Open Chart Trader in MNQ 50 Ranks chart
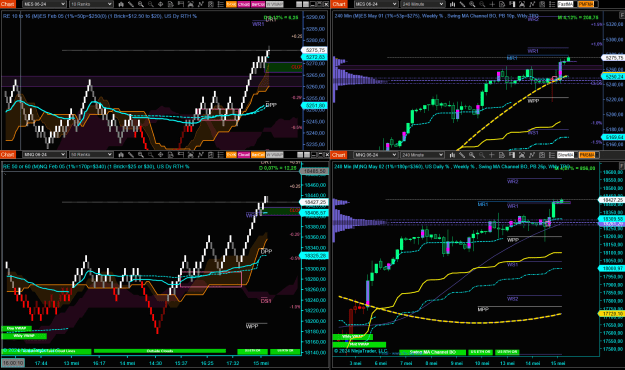 [181, 154]
